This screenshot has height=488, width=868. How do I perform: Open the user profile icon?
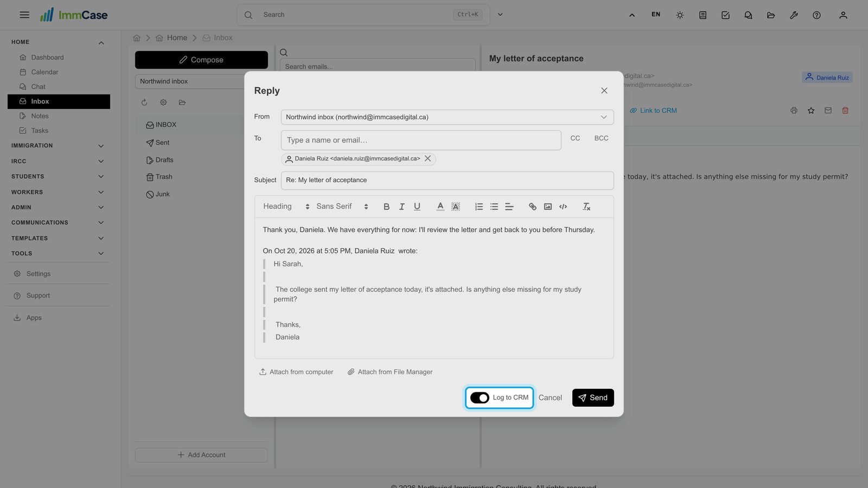(843, 15)
